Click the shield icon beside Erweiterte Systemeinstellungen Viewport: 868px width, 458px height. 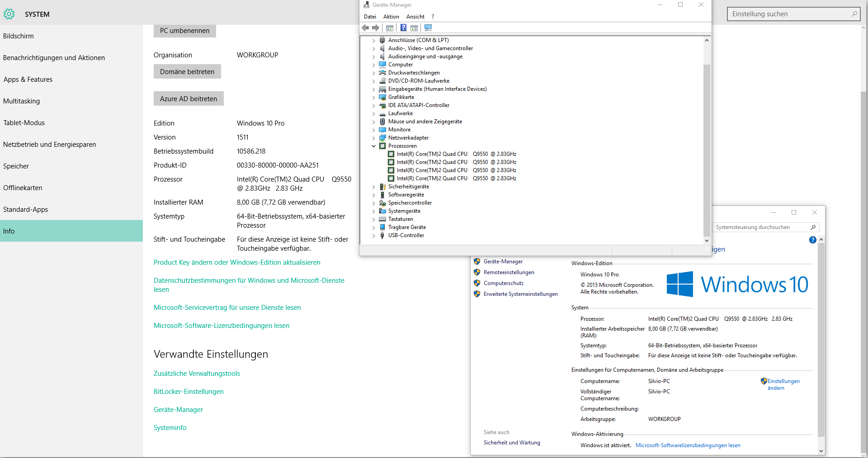tap(477, 294)
